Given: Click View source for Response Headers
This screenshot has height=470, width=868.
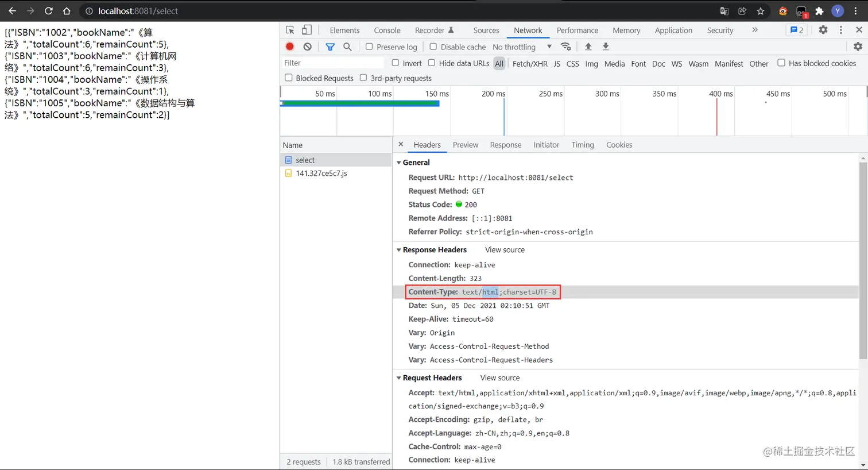Looking at the screenshot, I should [x=505, y=250].
